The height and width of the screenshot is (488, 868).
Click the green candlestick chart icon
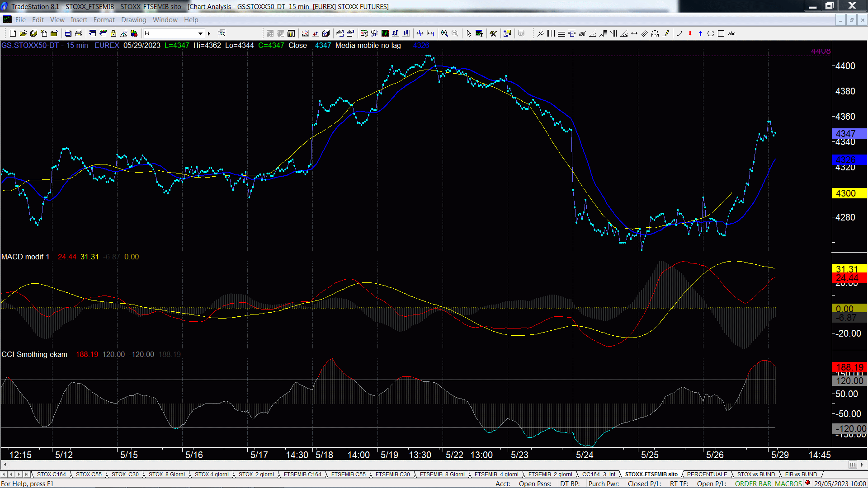coord(385,33)
